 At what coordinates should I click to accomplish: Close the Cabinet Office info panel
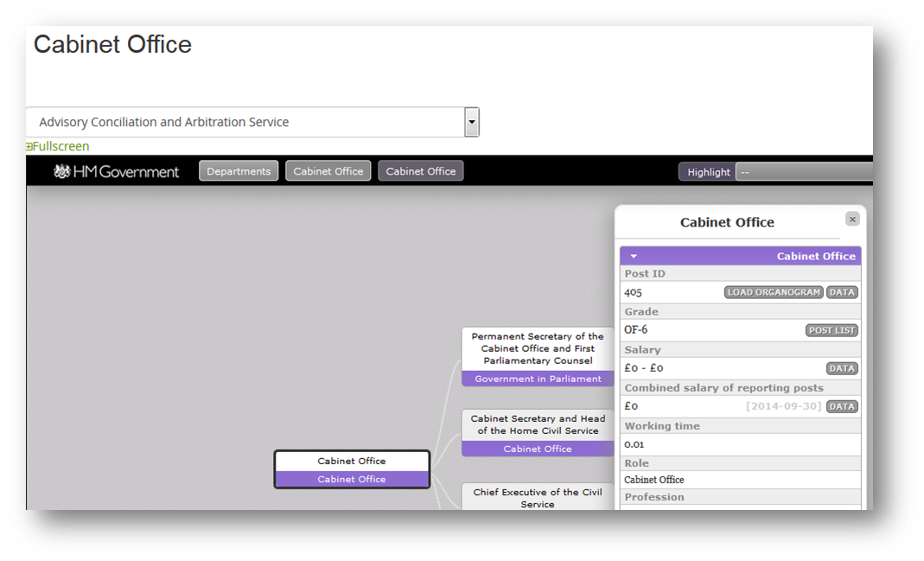click(x=852, y=220)
